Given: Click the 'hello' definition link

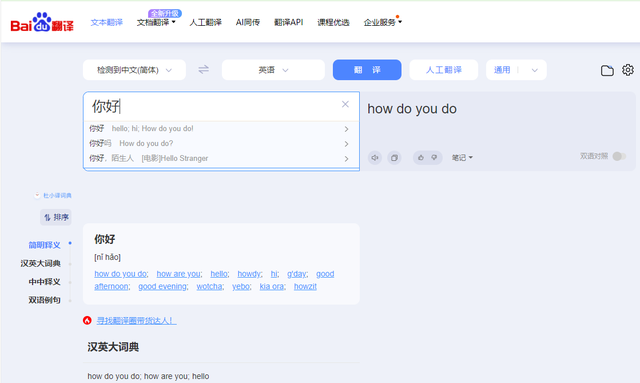Looking at the screenshot, I should pos(219,274).
